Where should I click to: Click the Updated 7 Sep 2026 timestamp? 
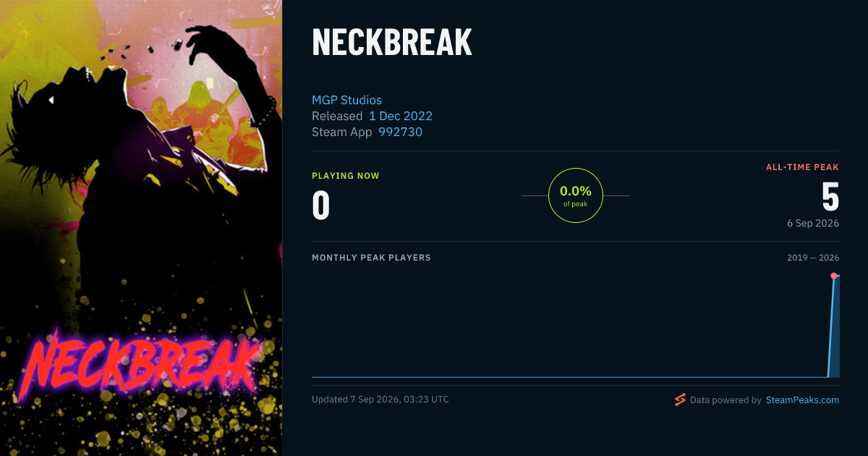[x=380, y=400]
